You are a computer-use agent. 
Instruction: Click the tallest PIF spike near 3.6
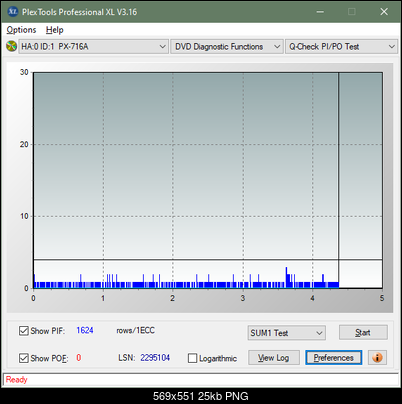click(286, 277)
